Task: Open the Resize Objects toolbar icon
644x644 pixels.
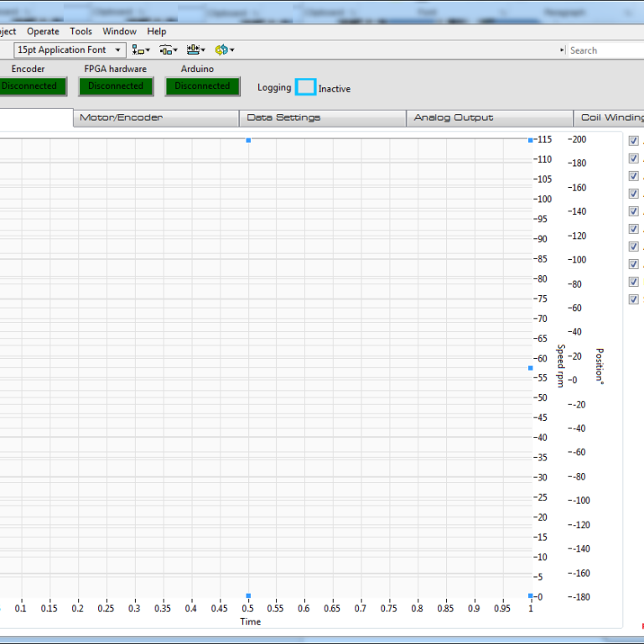Action: point(195,50)
